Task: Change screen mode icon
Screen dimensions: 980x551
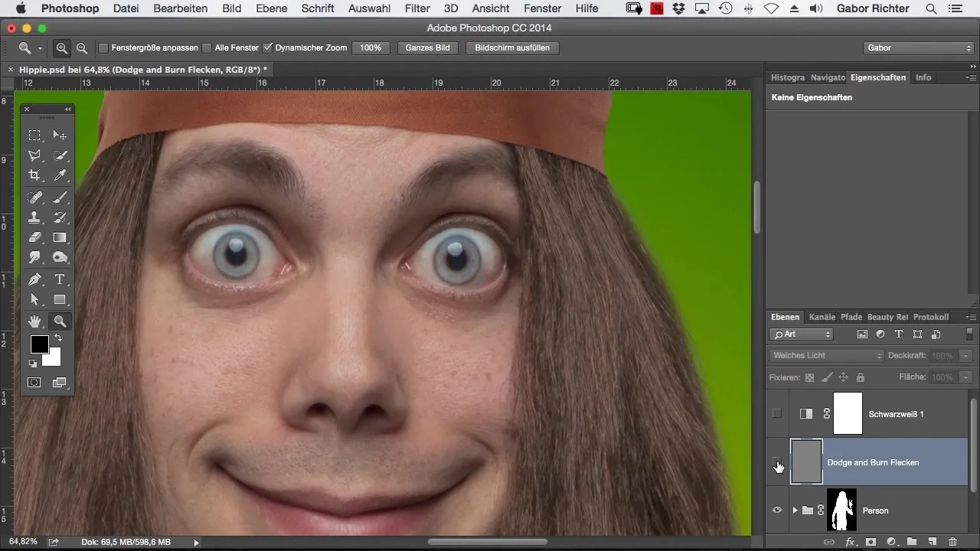Action: tap(60, 382)
